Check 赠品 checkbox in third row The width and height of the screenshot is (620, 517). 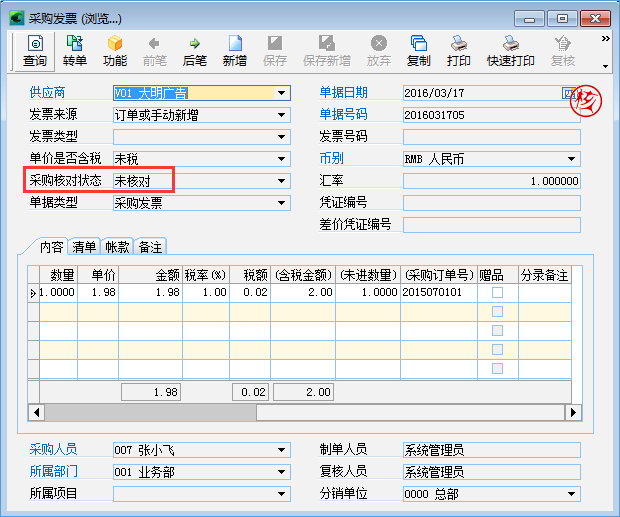(x=497, y=331)
